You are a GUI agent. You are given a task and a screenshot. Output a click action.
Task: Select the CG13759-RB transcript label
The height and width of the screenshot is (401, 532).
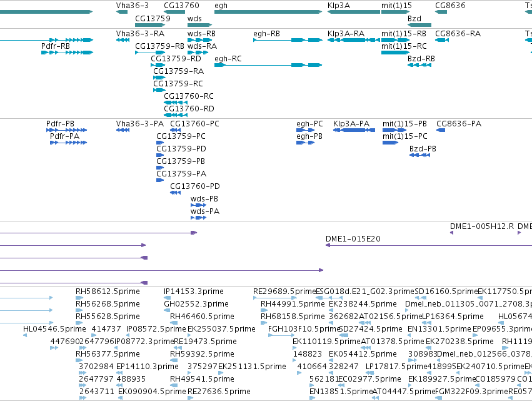(159, 46)
